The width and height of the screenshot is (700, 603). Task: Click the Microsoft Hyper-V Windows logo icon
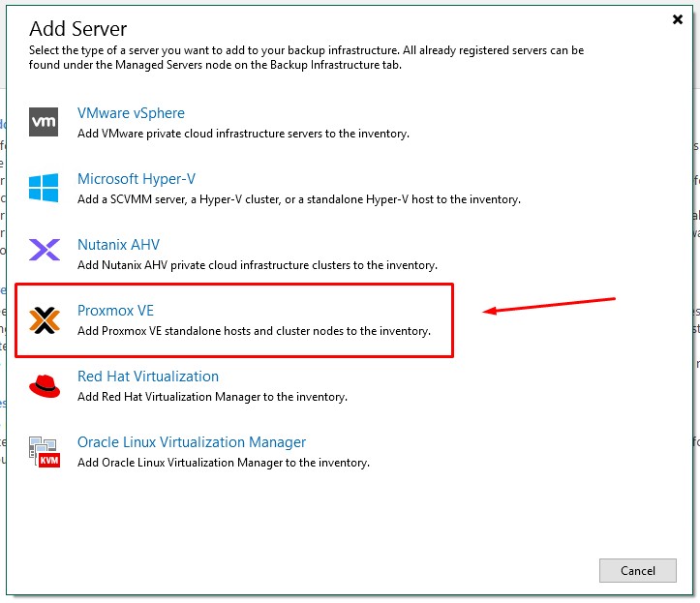(x=45, y=188)
